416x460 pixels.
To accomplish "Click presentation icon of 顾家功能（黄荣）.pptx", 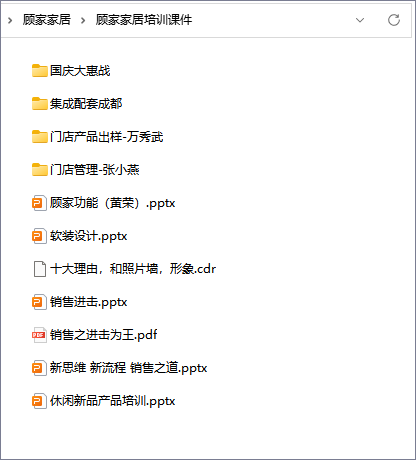I will coord(39,203).
